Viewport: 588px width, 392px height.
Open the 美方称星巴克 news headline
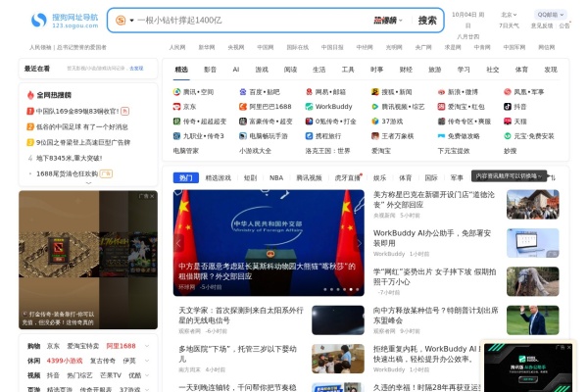434,200
